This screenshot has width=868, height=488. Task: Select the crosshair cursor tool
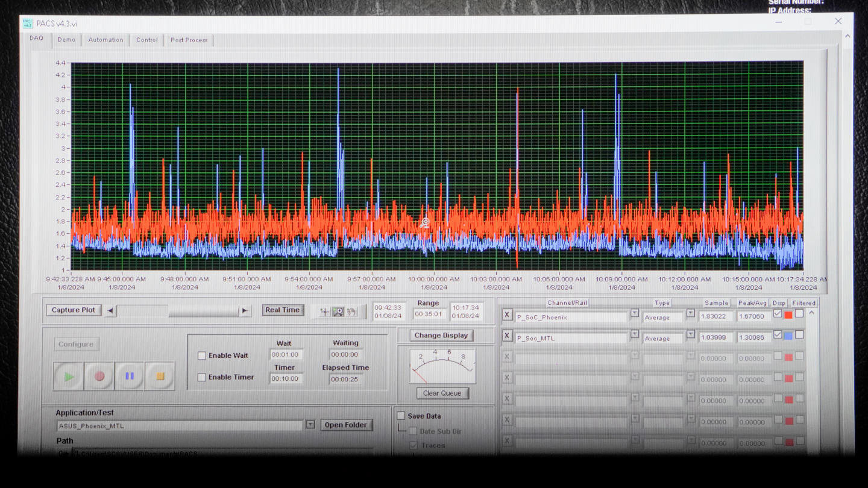(324, 311)
